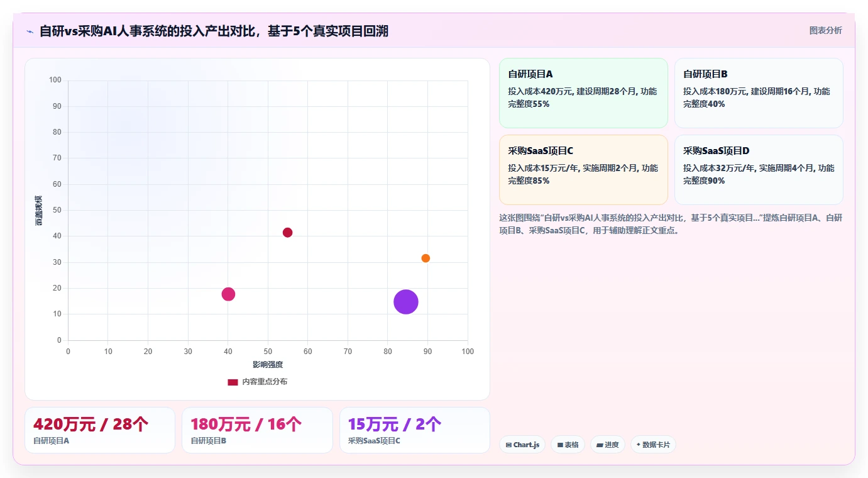Click the 420万元 / 28个 stat card
The height and width of the screenshot is (478, 868).
point(100,430)
